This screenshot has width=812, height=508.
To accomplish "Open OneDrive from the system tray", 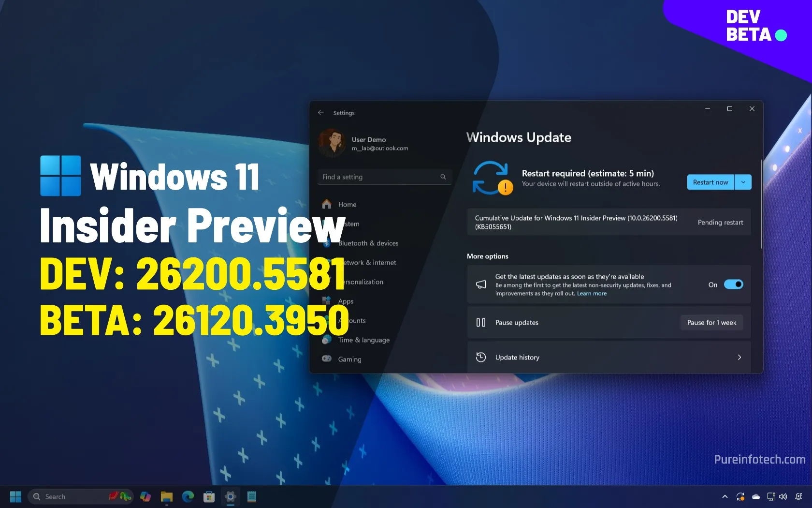I will pyautogui.click(x=756, y=496).
